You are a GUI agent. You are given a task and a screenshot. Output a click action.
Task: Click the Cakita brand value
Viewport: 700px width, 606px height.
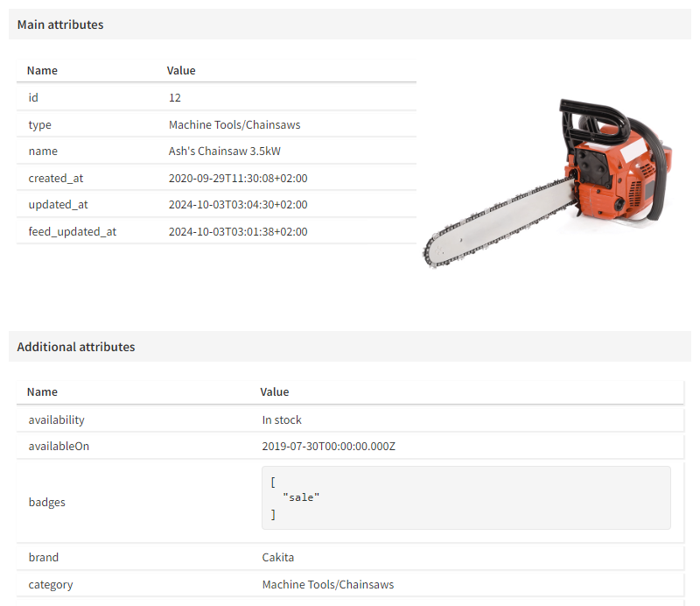[278, 557]
